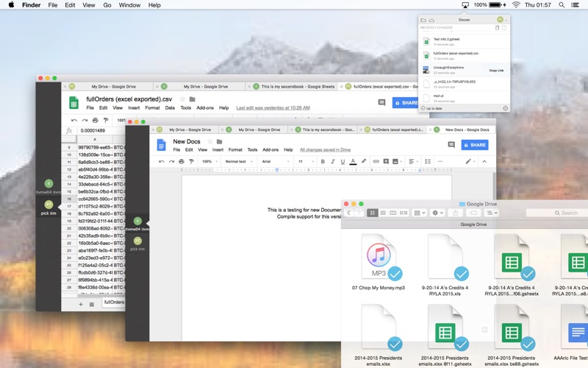The image size is (588, 368).
Task: Toggle Italic in New Docs toolbar
Action: click(333, 161)
